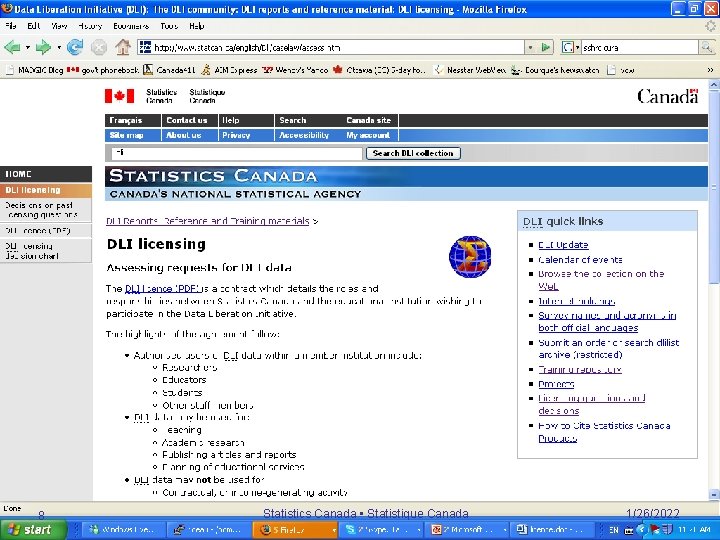The width and height of the screenshot is (720, 540).
Task: Click the browser search box field
Action: [x=640, y=47]
